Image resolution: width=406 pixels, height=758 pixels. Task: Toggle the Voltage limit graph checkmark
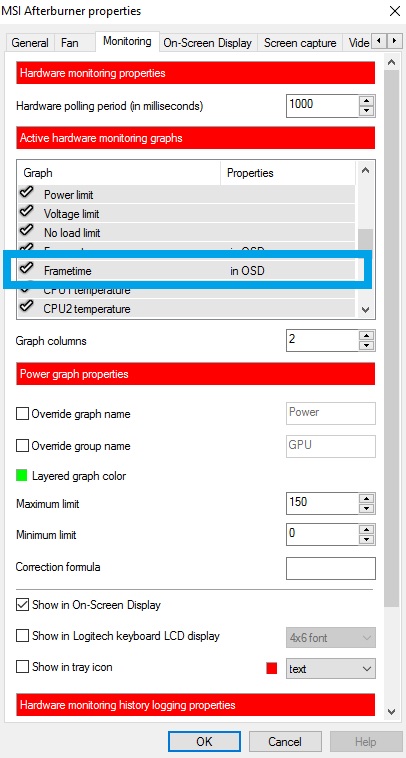click(x=27, y=212)
